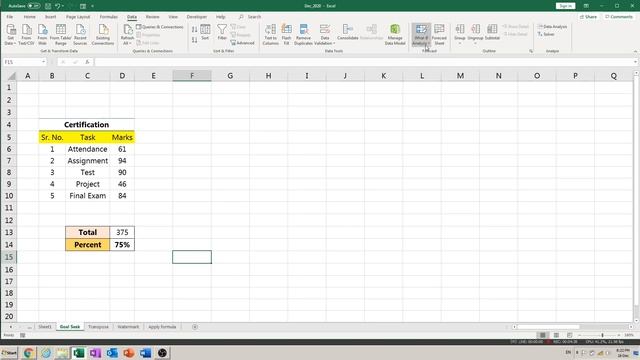Open the File tab

9,17
